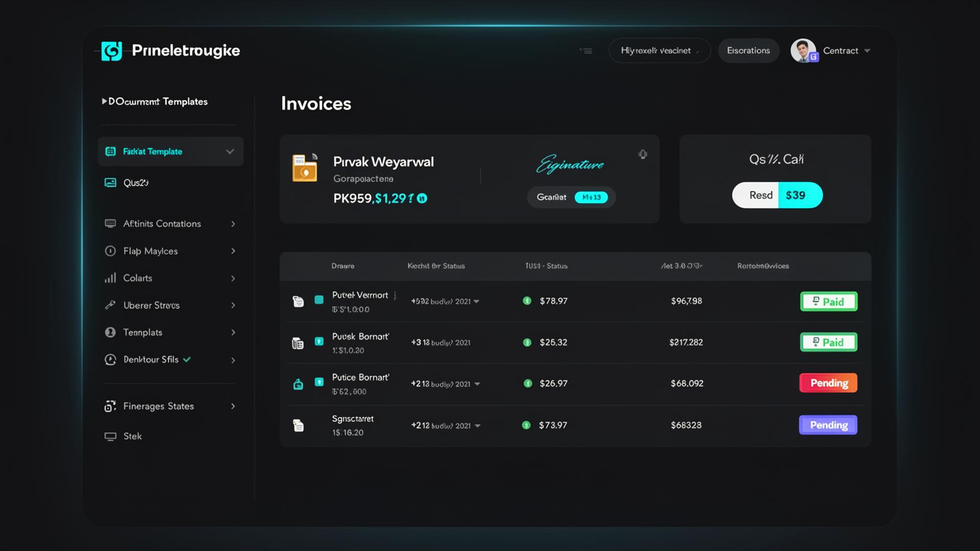This screenshot has height=551, width=980.
Task: Expand Denktour Sfils chevron
Action: [233, 360]
